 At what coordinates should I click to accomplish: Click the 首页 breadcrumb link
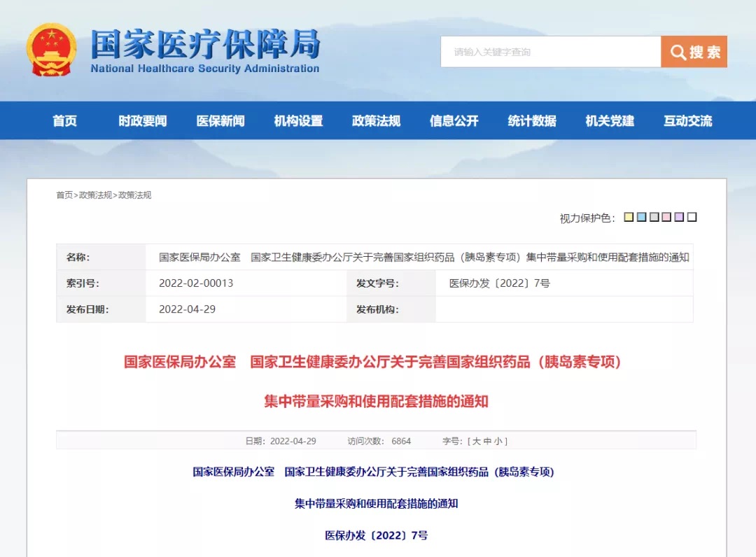(64, 195)
